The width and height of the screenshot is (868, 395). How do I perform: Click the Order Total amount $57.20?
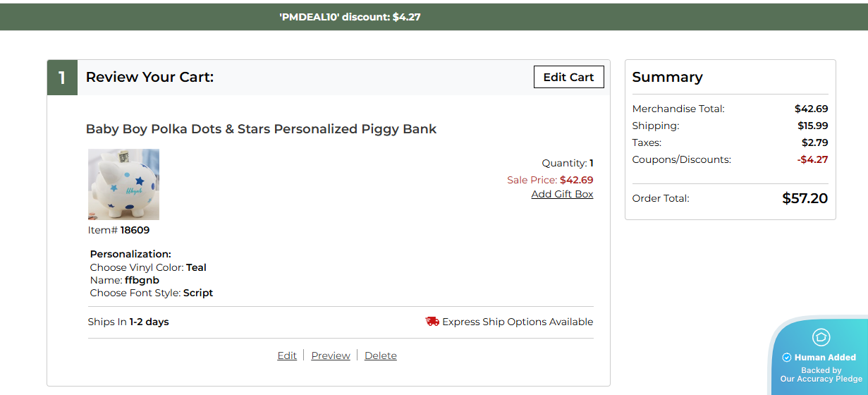click(805, 198)
